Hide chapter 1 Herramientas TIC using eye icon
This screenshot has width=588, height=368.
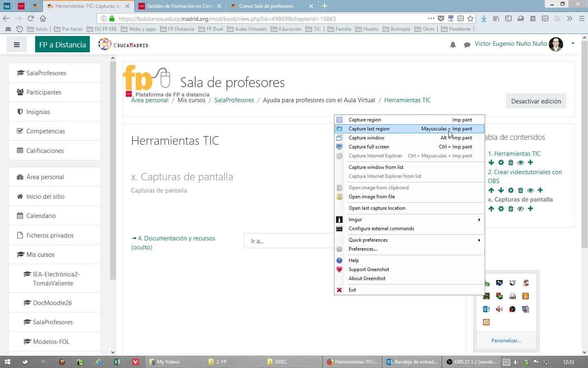521,162
